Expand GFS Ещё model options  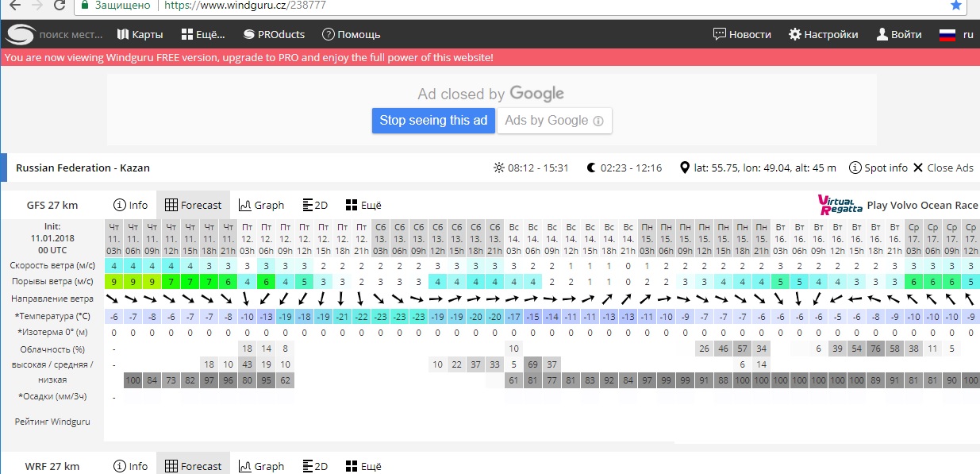click(363, 205)
